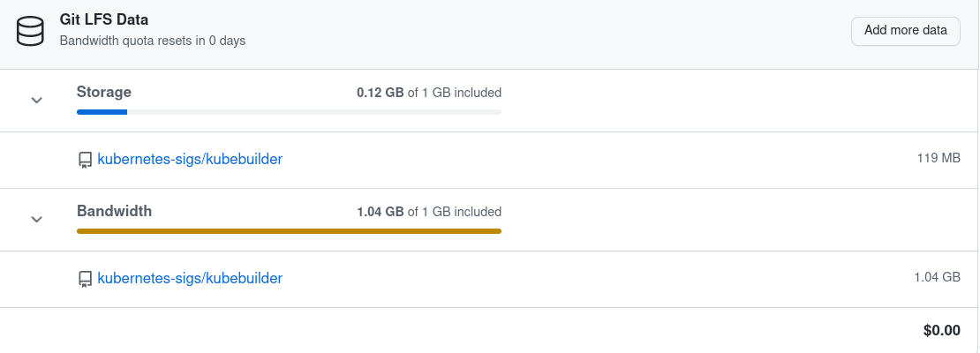Click the yellow Bandwidth usage bar
The width and height of the screenshot is (980, 353).
289,231
